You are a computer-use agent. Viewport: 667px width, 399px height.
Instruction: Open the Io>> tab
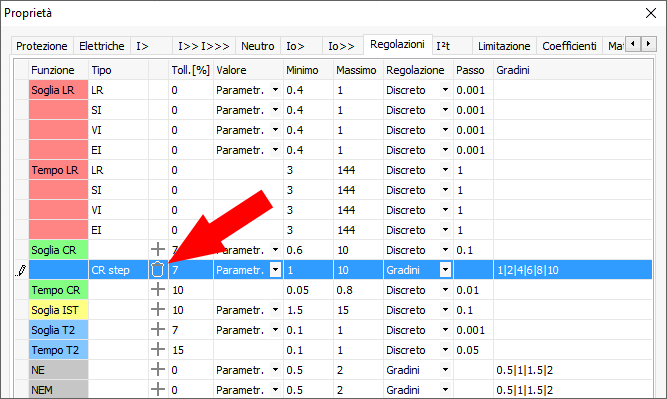(342, 46)
